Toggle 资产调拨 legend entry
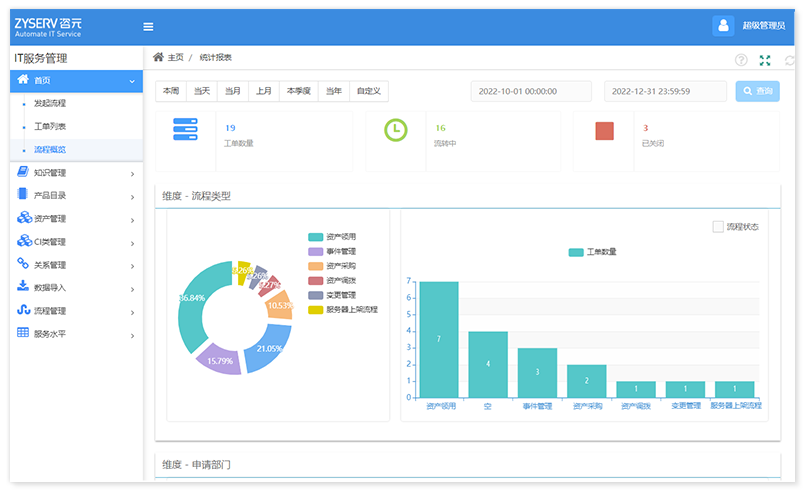The image size is (808, 495). 332,281
